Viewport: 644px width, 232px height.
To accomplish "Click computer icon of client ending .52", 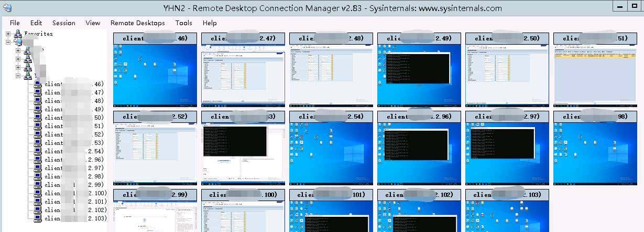I will point(38,134).
